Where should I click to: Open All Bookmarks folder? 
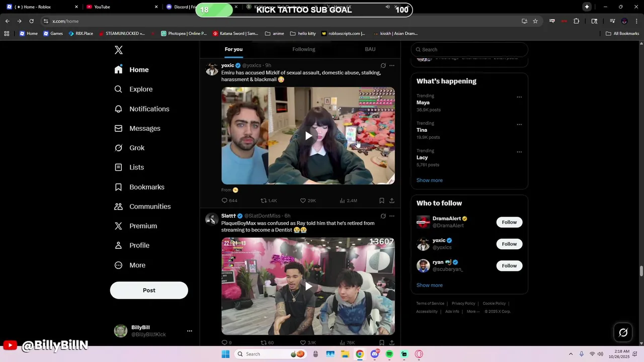(622, 34)
